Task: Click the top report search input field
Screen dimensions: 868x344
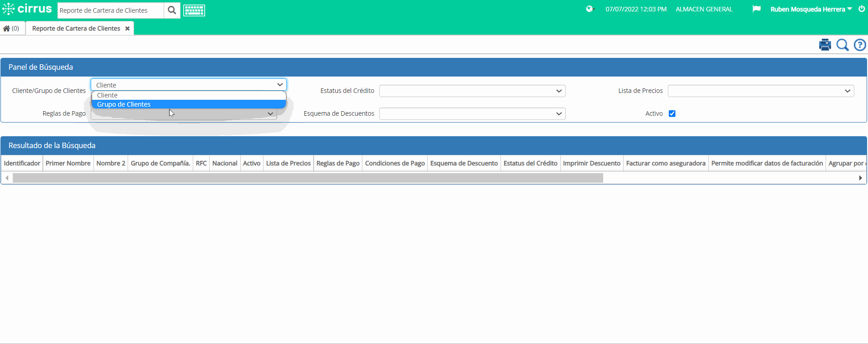Action: pyautogui.click(x=110, y=10)
